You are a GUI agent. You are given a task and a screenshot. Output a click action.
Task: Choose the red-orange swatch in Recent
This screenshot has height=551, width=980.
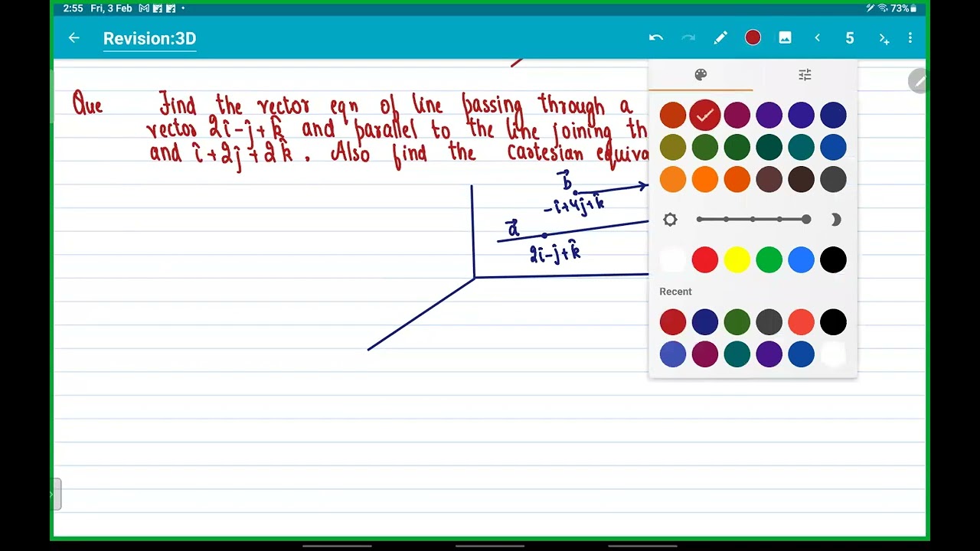pos(801,322)
